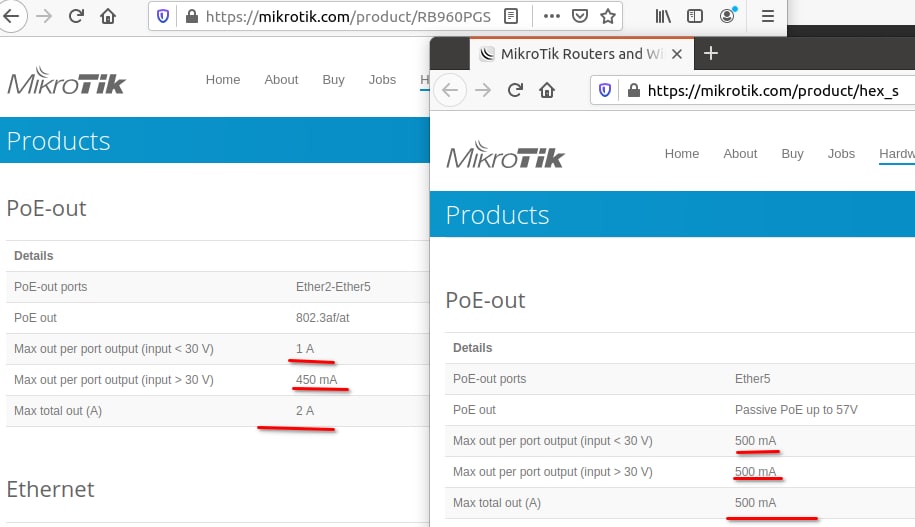915x527 pixels.
Task: Open page actions three-dot menu
Action: click(x=551, y=16)
